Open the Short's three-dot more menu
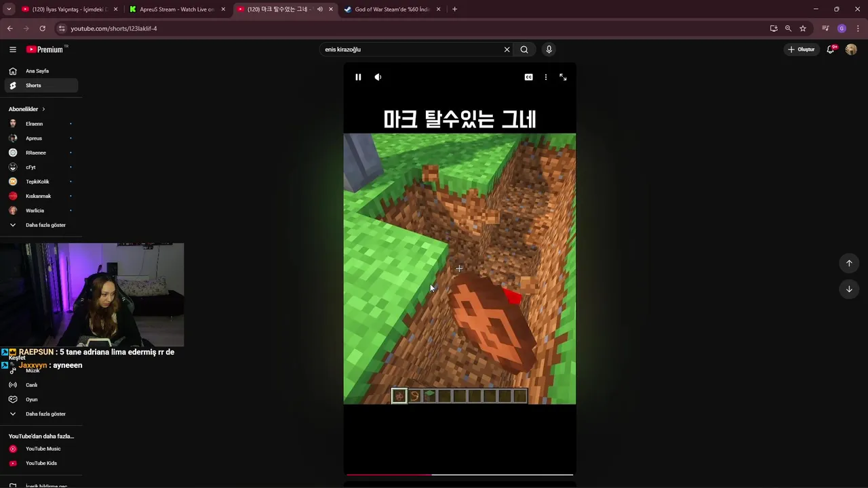Viewport: 868px width, 488px height. pos(546,77)
